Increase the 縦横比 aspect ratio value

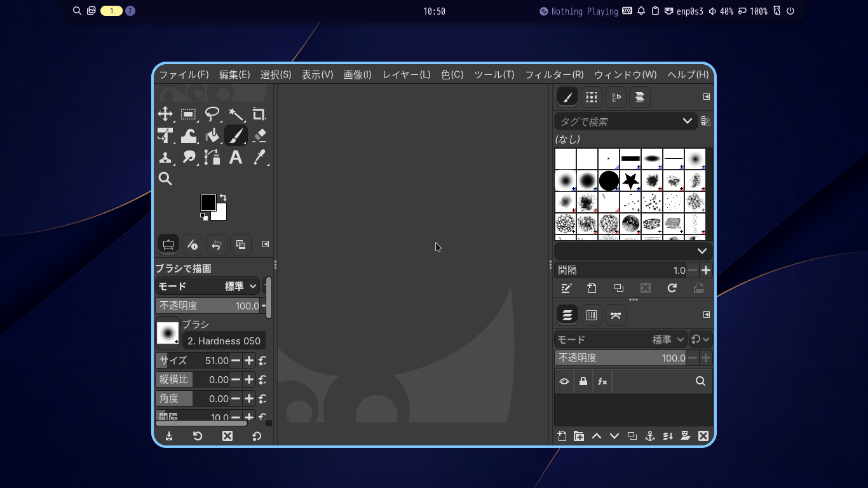click(x=249, y=379)
